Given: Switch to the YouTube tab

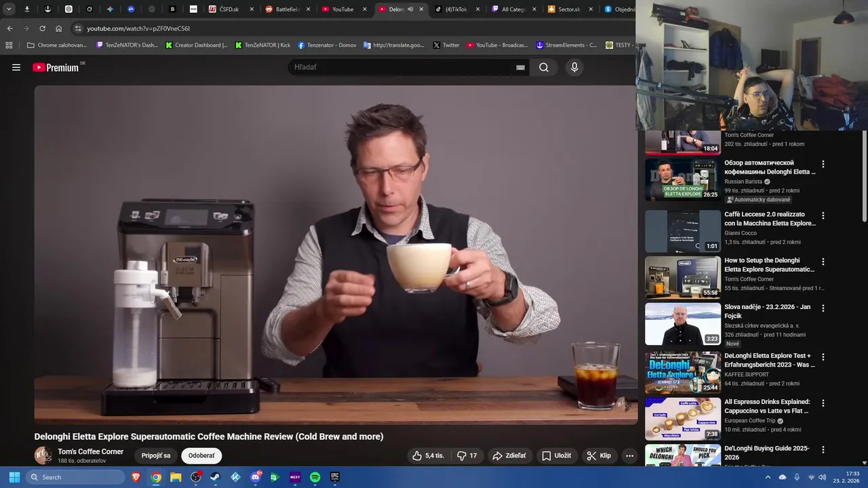Looking at the screenshot, I should point(344,9).
